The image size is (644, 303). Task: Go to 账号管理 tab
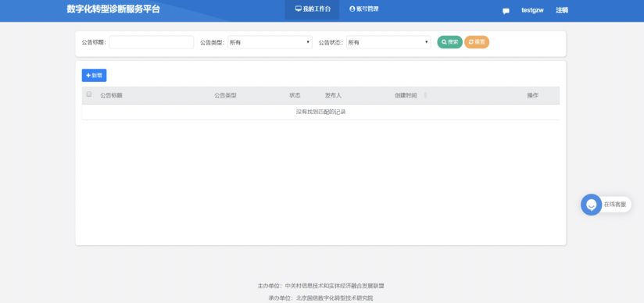click(364, 9)
